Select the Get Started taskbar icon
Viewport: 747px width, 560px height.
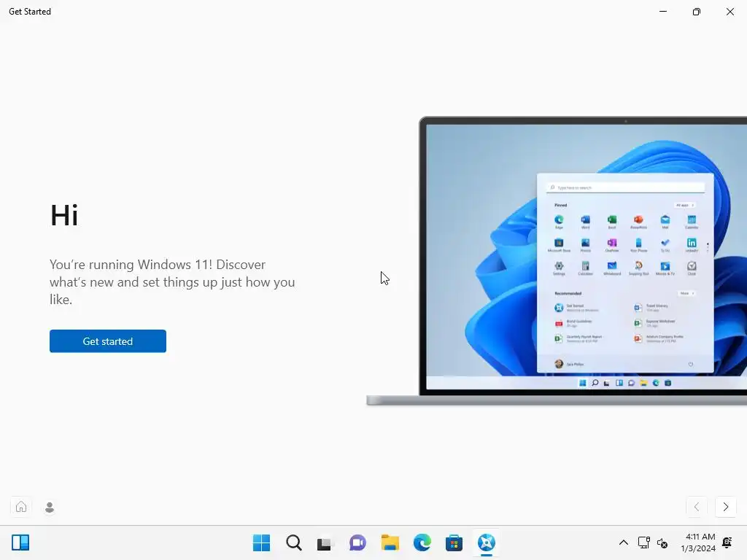487,542
